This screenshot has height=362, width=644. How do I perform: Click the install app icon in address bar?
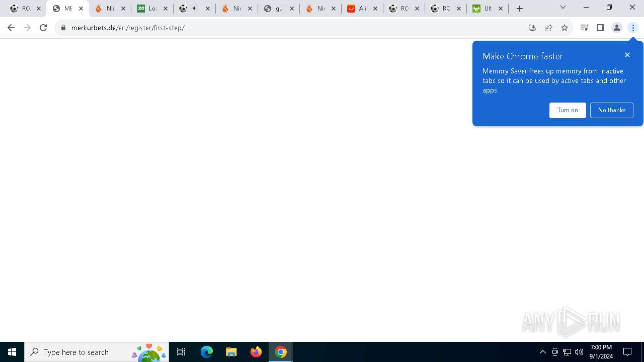[x=532, y=28]
